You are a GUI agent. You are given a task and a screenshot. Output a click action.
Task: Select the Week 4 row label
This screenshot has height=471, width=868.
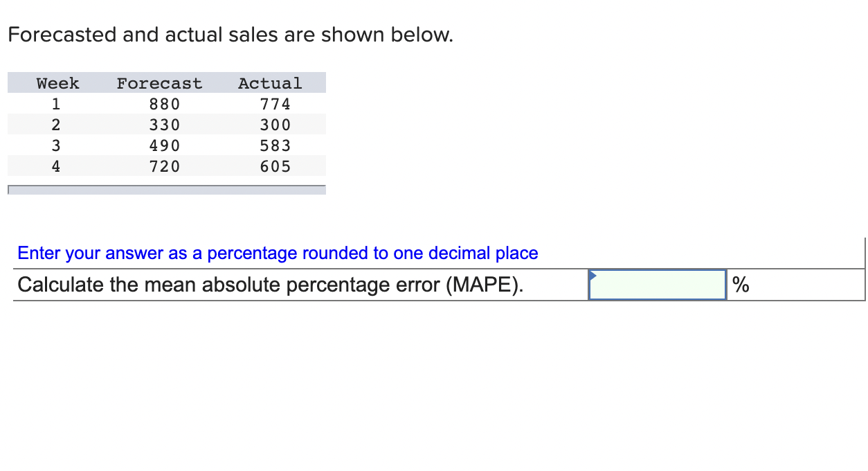(55, 166)
